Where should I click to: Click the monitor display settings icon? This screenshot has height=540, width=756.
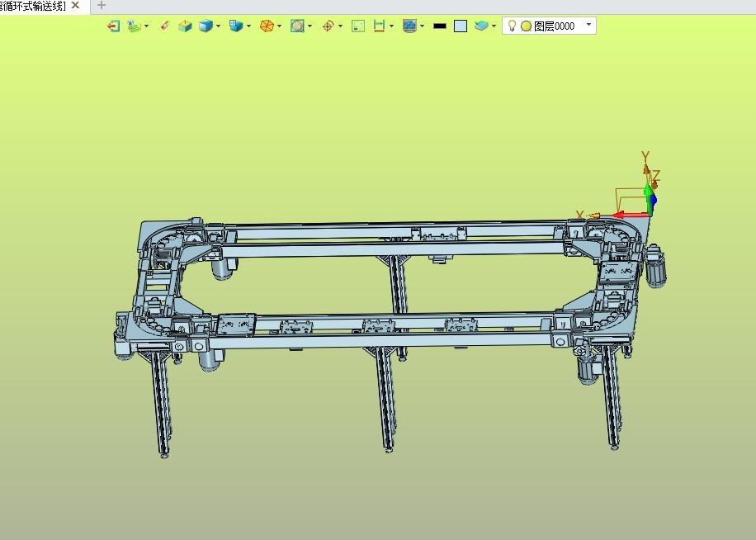pyautogui.click(x=410, y=26)
